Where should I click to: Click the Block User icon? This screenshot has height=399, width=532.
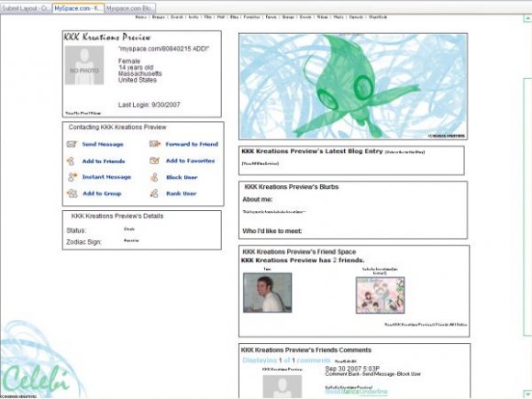coord(154,177)
